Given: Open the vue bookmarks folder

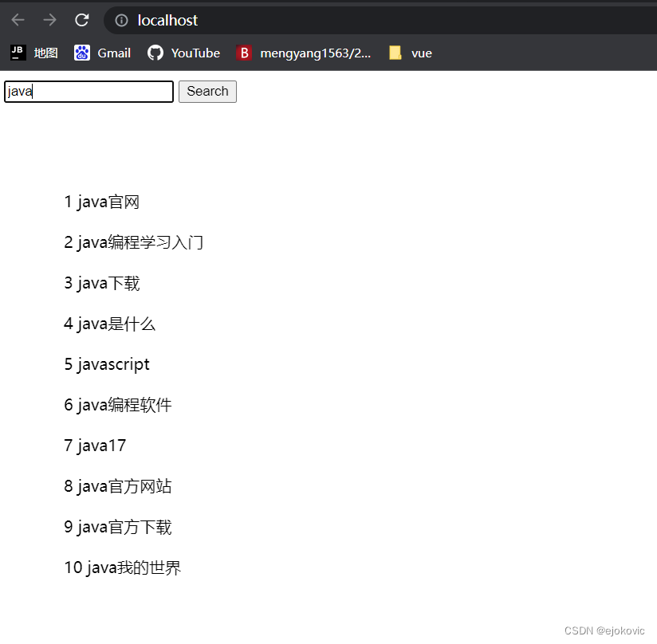Looking at the screenshot, I should click(409, 53).
